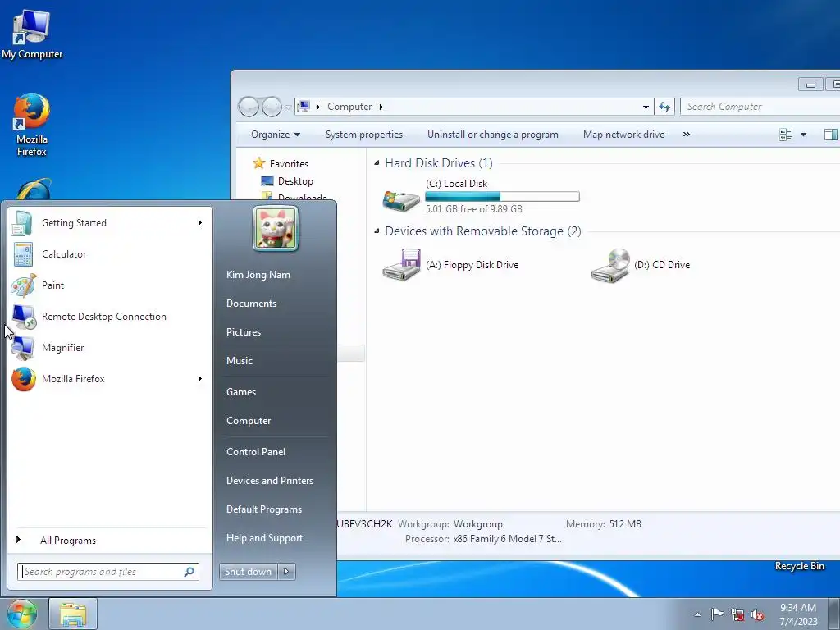The width and height of the screenshot is (840, 630).
Task: Change your view icon in Explorer toolbar
Action: click(786, 135)
